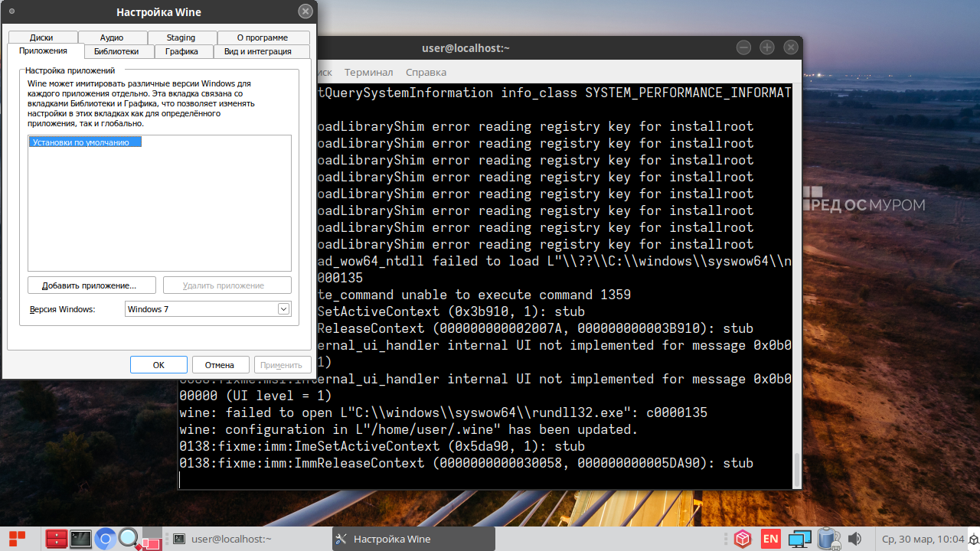Close the user@localhost terminal window

[x=789, y=47]
